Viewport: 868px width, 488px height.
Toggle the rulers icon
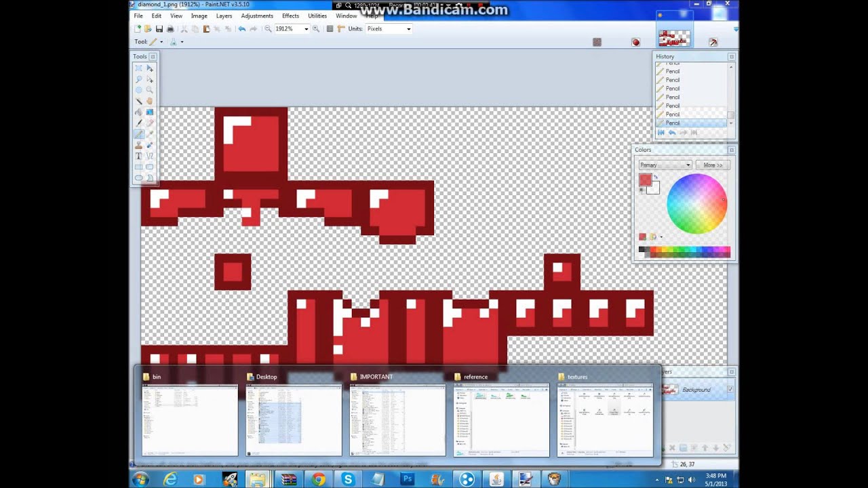tap(341, 29)
